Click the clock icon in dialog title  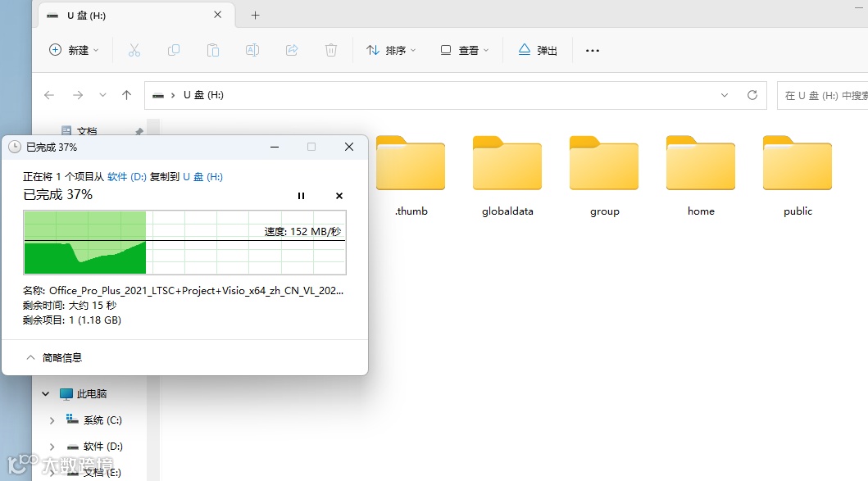(15, 147)
